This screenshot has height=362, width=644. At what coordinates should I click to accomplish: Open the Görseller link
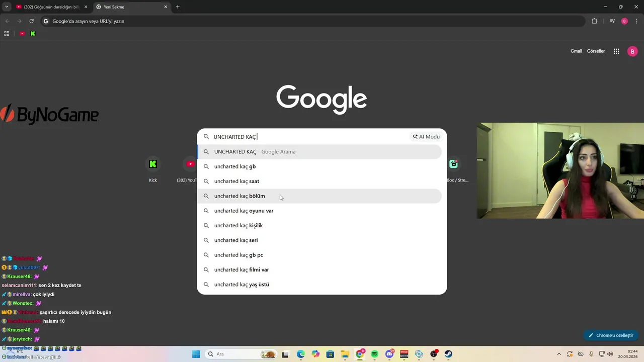[x=596, y=51]
